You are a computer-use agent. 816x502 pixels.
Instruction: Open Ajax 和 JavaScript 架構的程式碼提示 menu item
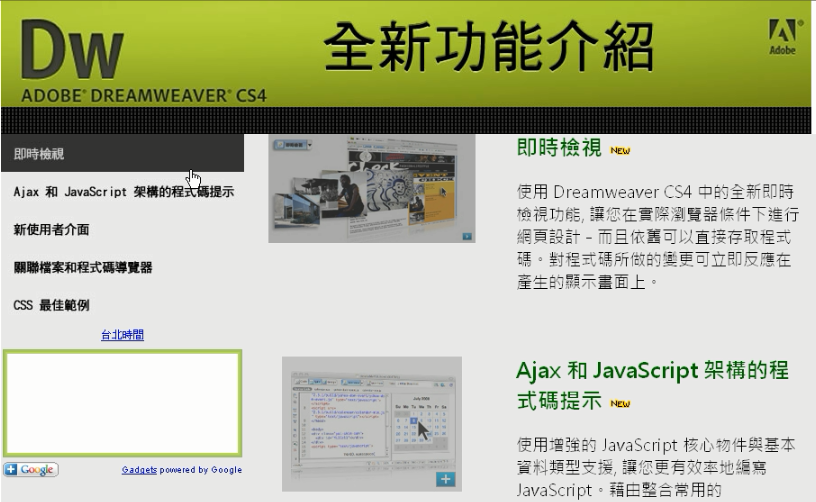(x=123, y=191)
